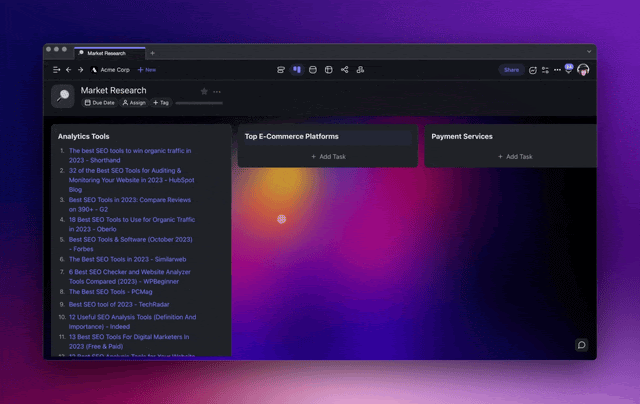The image size is (640, 404).
Task: Open the Acme Corp workspace
Action: click(111, 70)
